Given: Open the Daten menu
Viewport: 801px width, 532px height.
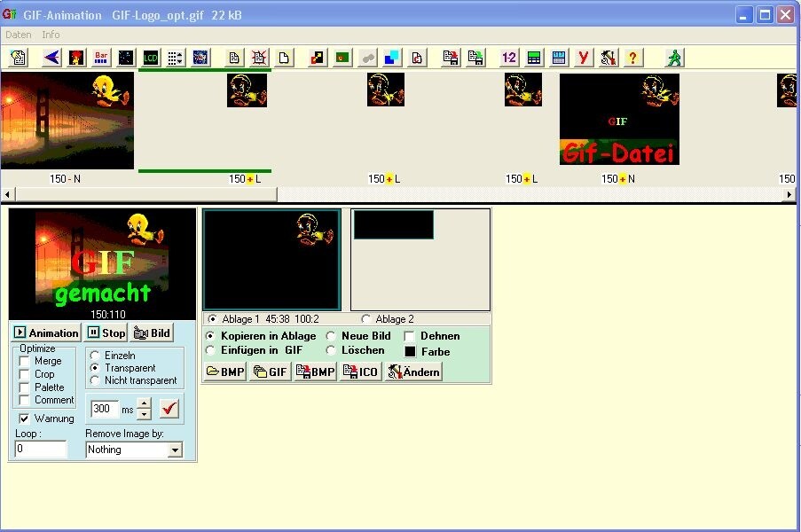Looking at the screenshot, I should coord(18,35).
